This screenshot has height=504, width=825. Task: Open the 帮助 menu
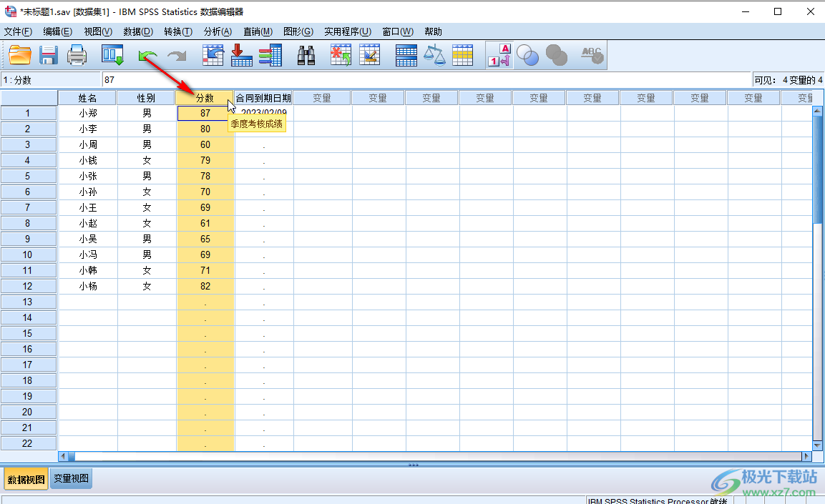point(434,31)
